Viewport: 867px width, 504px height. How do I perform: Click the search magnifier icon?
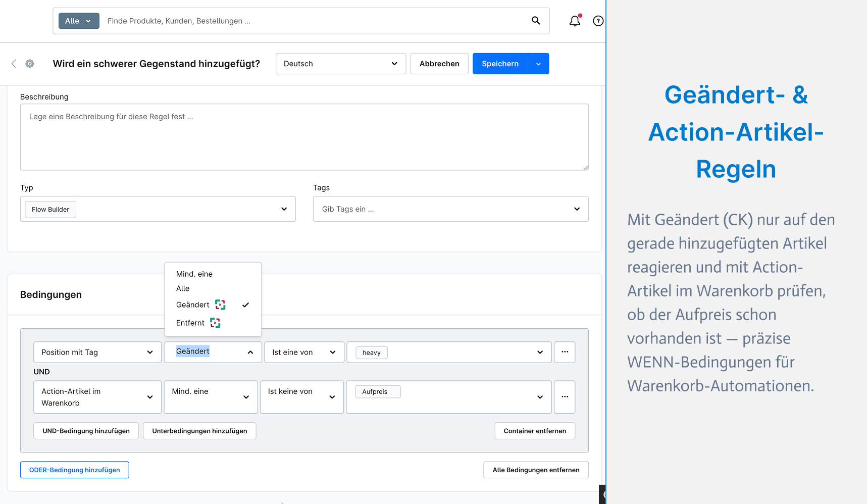pyautogui.click(x=536, y=21)
